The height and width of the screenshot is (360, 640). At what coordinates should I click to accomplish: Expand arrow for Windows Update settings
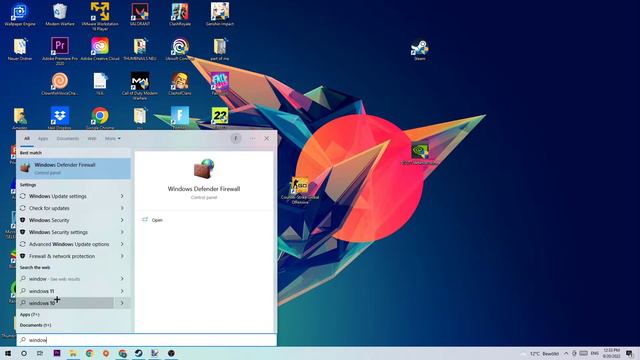[x=122, y=196]
